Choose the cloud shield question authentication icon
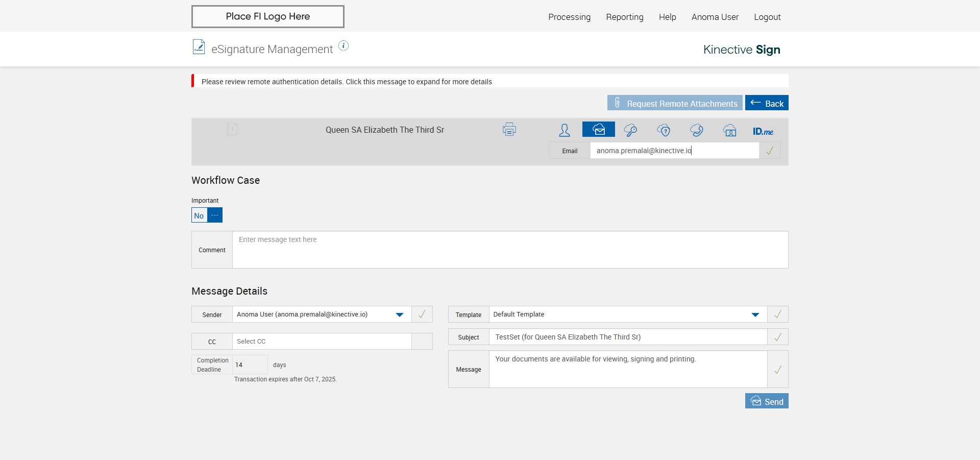This screenshot has height=460, width=980. (664, 130)
